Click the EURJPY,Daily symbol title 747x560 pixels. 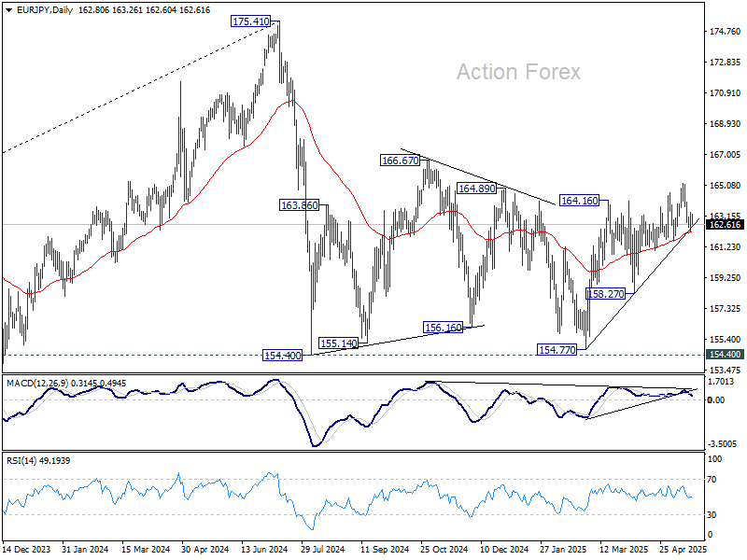[45, 10]
